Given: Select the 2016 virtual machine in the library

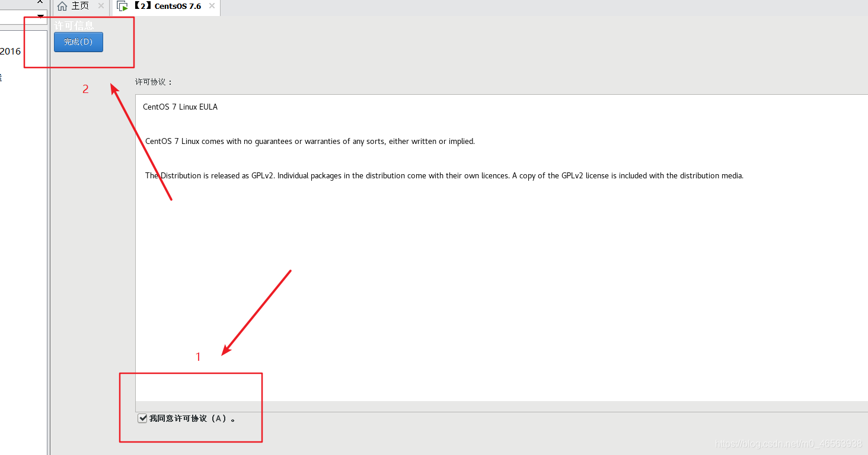Looking at the screenshot, I should coord(11,52).
